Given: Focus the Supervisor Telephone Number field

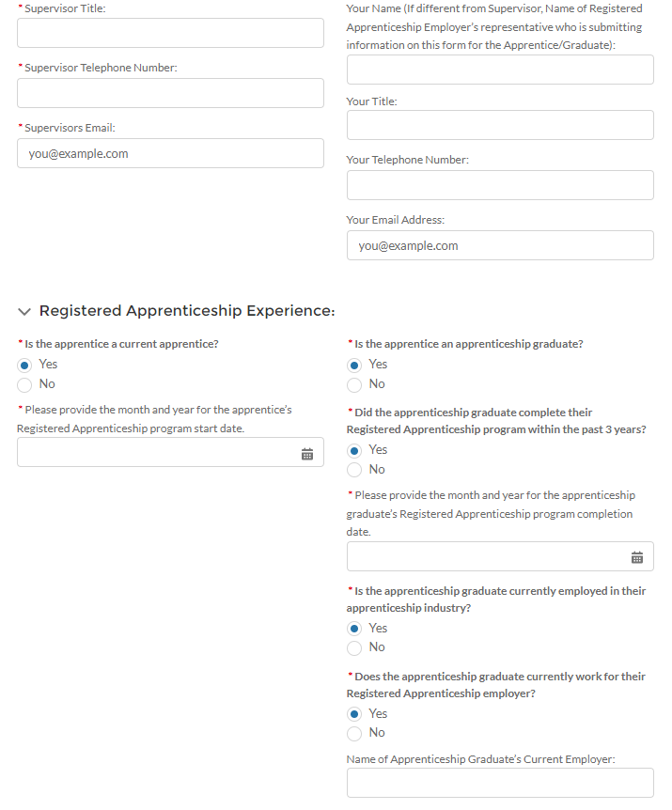Looking at the screenshot, I should pos(170,93).
